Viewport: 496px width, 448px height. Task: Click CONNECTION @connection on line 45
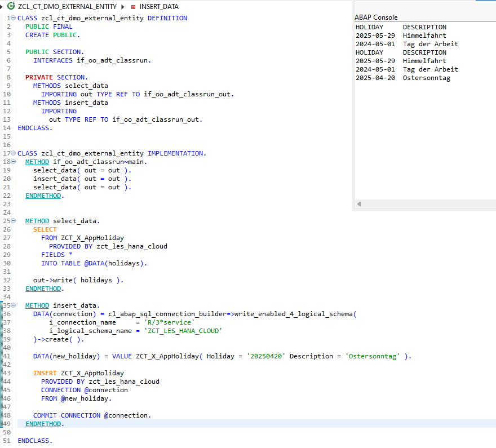[85, 390]
